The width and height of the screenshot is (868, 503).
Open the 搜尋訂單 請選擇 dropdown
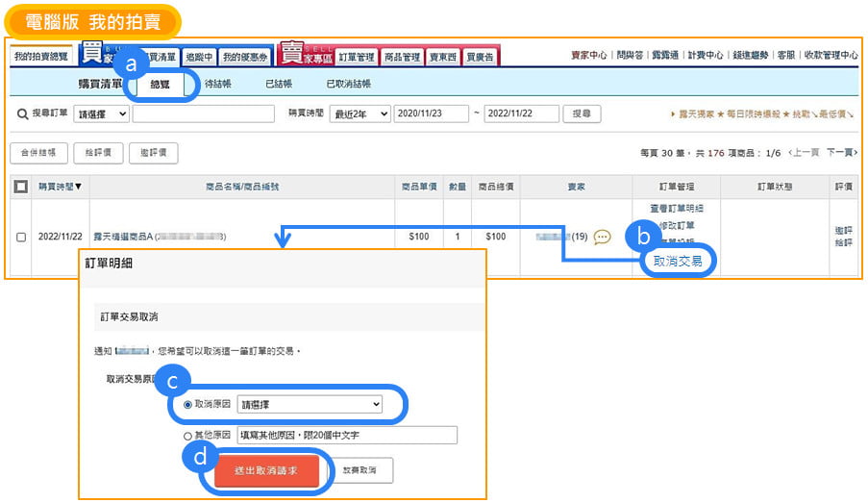[101, 114]
